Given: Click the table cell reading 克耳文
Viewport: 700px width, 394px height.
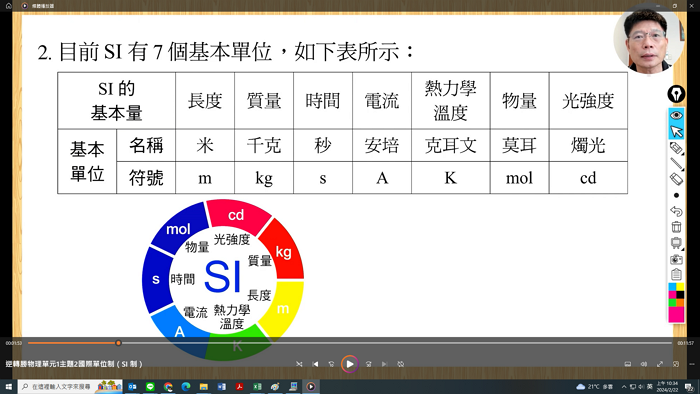Looking at the screenshot, I should [x=450, y=145].
